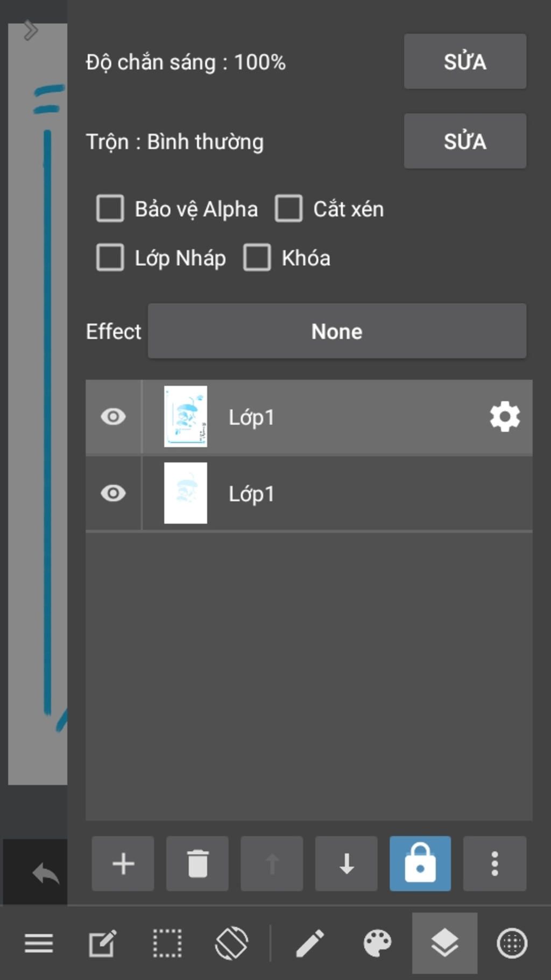551x980 pixels.
Task: Switch to the layers tab icon
Action: point(444,943)
